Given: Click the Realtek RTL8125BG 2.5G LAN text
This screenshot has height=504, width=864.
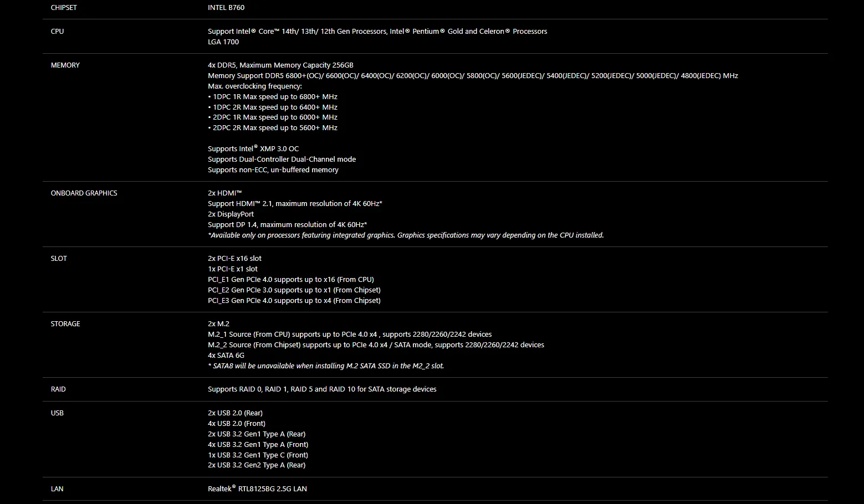Looking at the screenshot, I should pos(257,488).
